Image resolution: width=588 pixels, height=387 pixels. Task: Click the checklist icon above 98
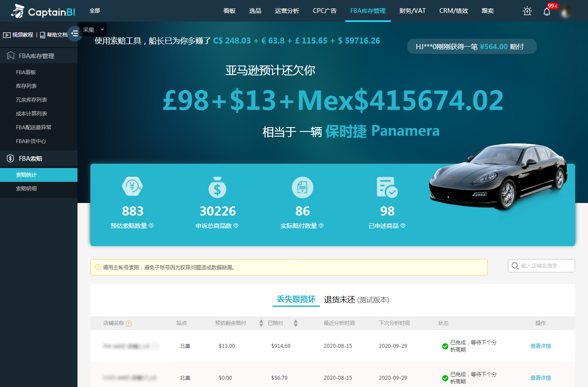coord(387,187)
